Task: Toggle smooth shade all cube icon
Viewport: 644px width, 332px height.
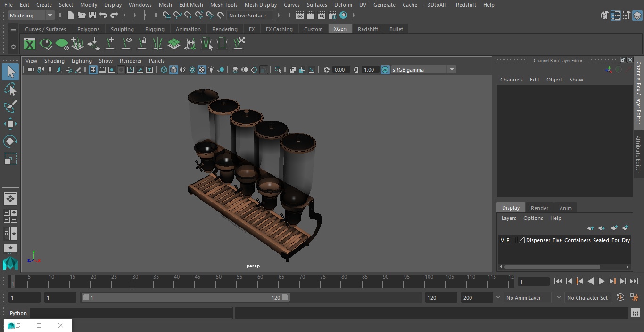Action: point(173,70)
